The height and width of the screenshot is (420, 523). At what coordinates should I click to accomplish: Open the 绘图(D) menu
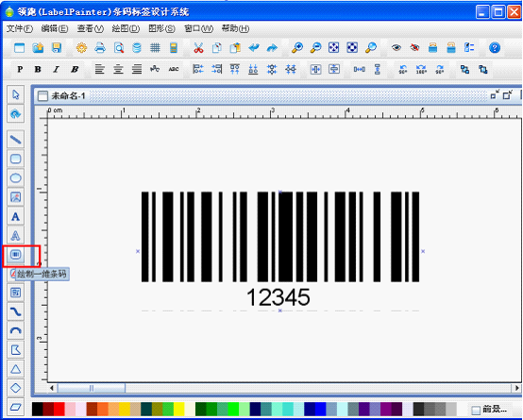tap(126, 28)
